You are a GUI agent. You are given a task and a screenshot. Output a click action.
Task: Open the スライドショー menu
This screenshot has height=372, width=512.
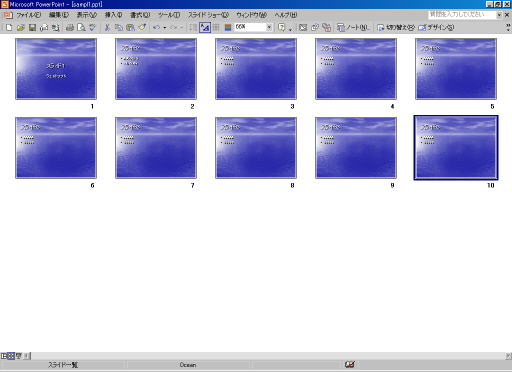pos(208,15)
